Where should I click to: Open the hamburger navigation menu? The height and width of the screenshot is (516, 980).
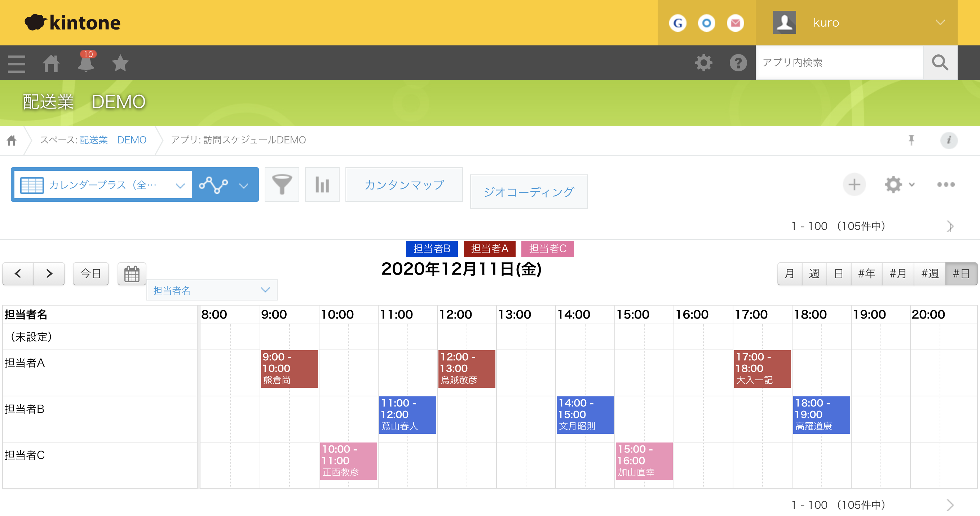(x=17, y=63)
